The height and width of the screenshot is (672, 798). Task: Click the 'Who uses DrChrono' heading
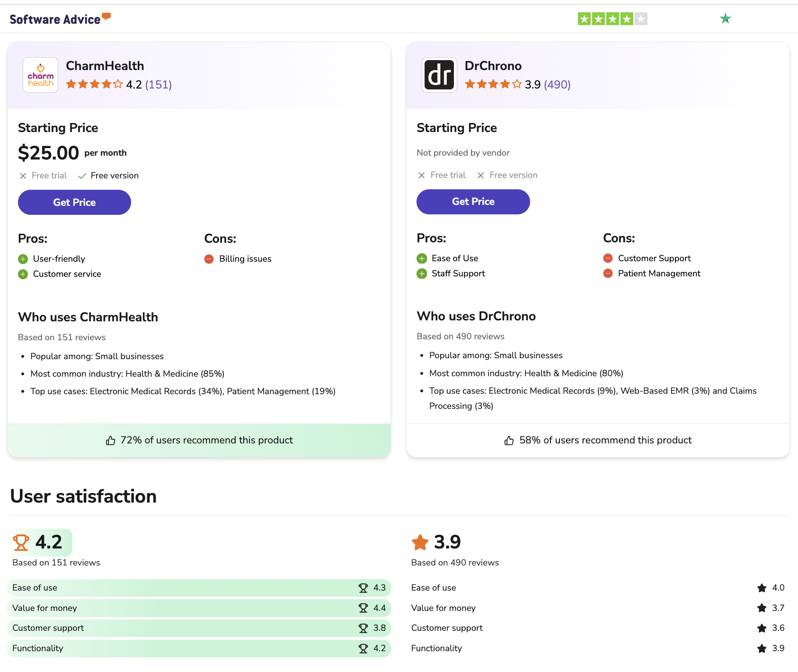tap(476, 316)
